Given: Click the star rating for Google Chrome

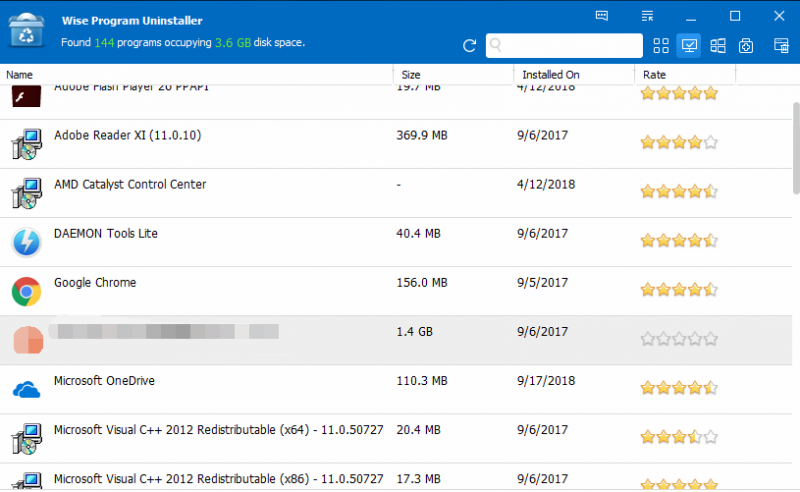Looking at the screenshot, I should click(x=679, y=289).
